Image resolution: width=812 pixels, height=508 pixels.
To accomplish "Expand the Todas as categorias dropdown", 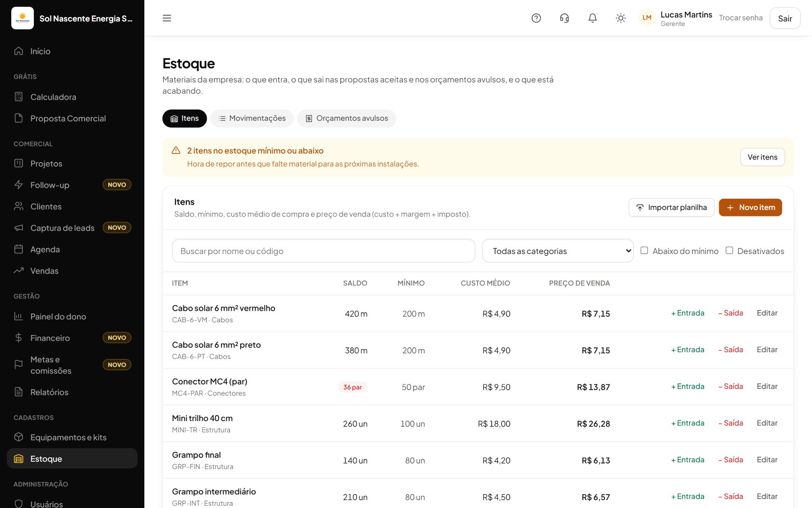I will (558, 251).
